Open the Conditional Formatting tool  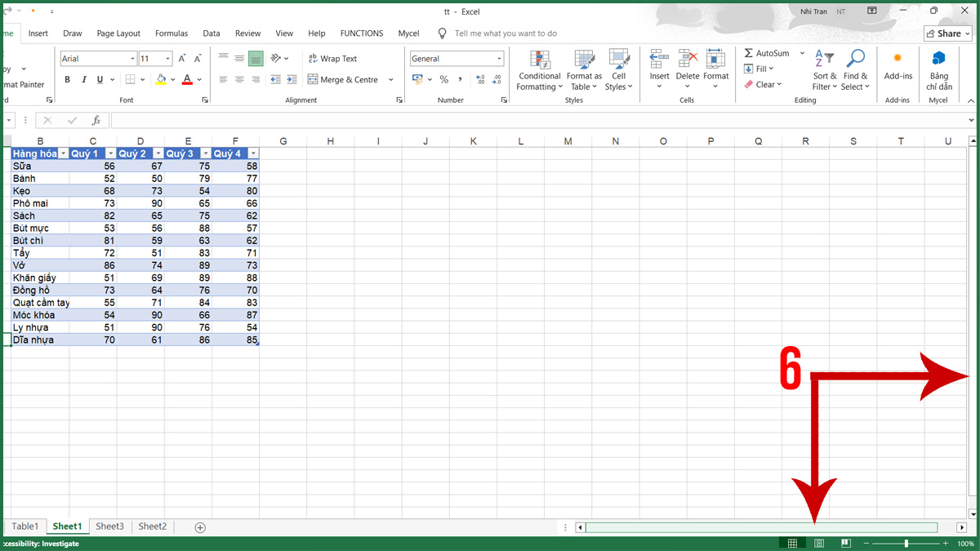click(x=539, y=71)
